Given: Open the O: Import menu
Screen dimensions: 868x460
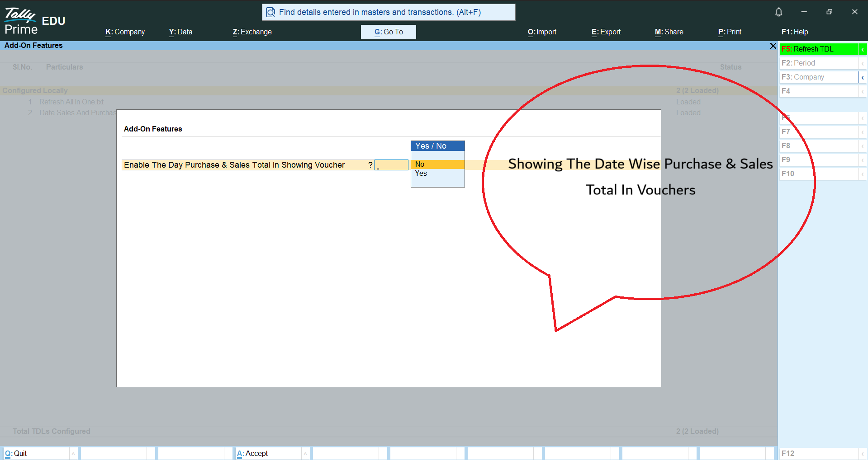Looking at the screenshot, I should point(542,32).
